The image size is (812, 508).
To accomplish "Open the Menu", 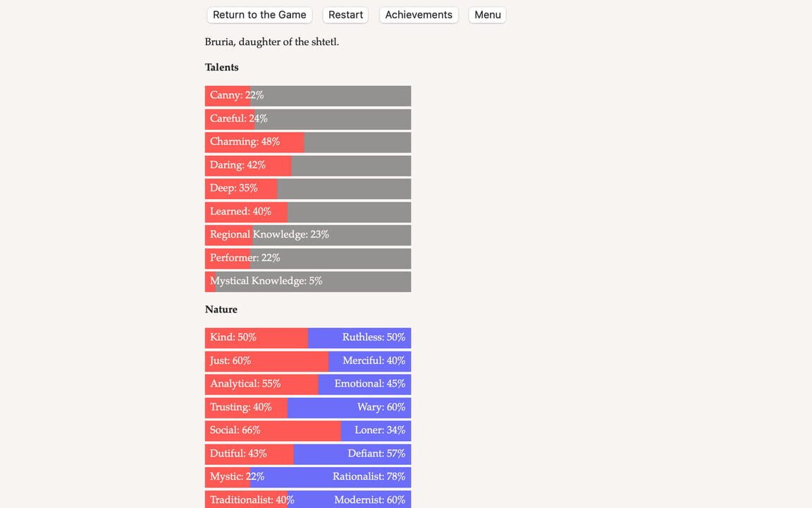I will (x=487, y=15).
